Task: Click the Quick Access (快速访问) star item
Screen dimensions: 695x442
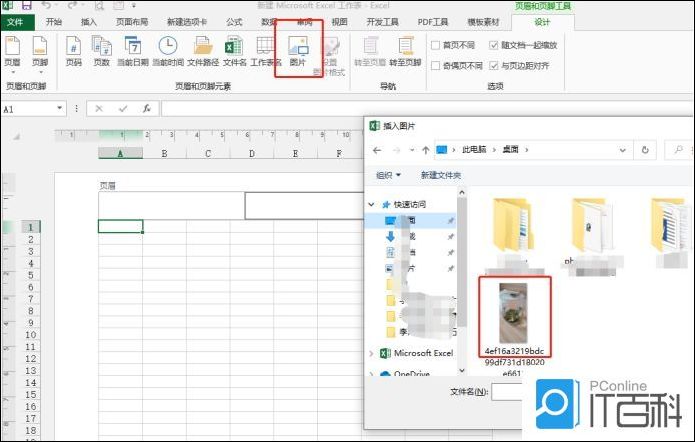Action: (404, 204)
